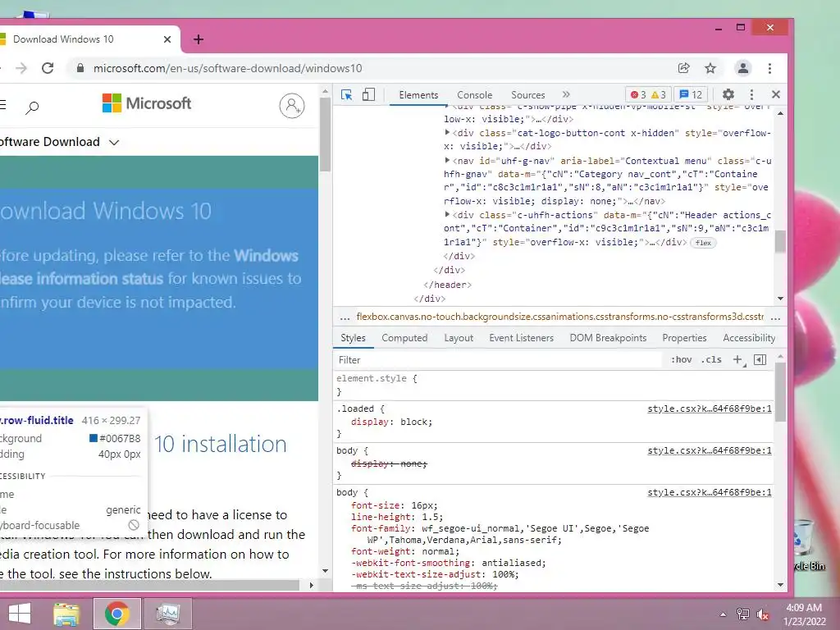Open a new Chrome tab

(199, 39)
